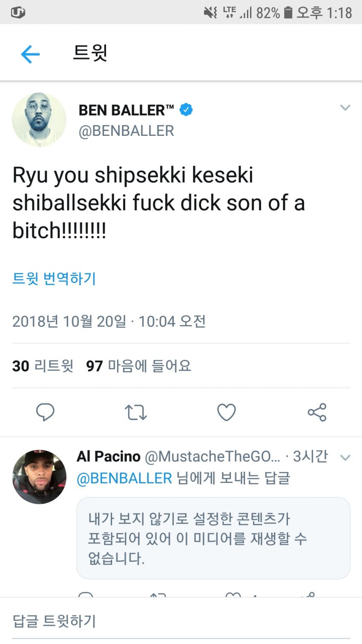Viewport: 362px width, 644px height.
Task: Open the @BENBALLER handle link
Action: click(126, 131)
